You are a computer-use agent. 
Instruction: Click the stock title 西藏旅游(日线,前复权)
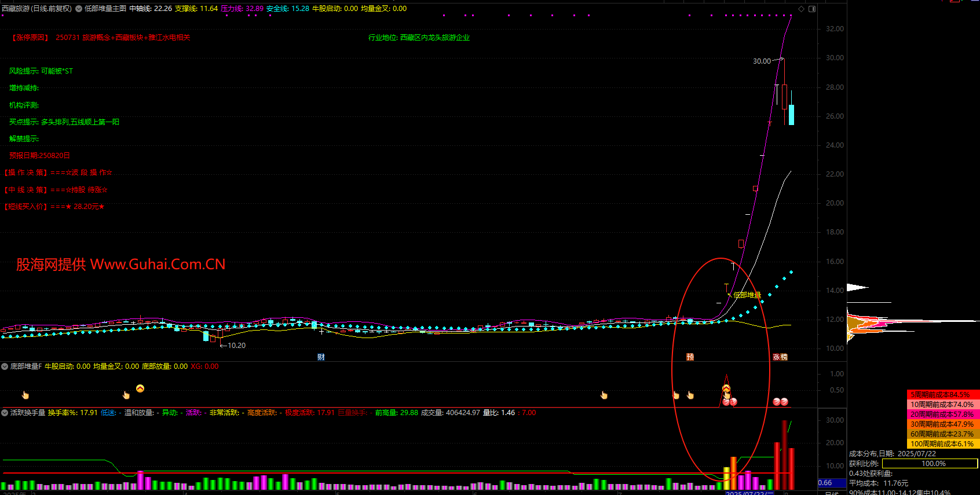point(37,9)
